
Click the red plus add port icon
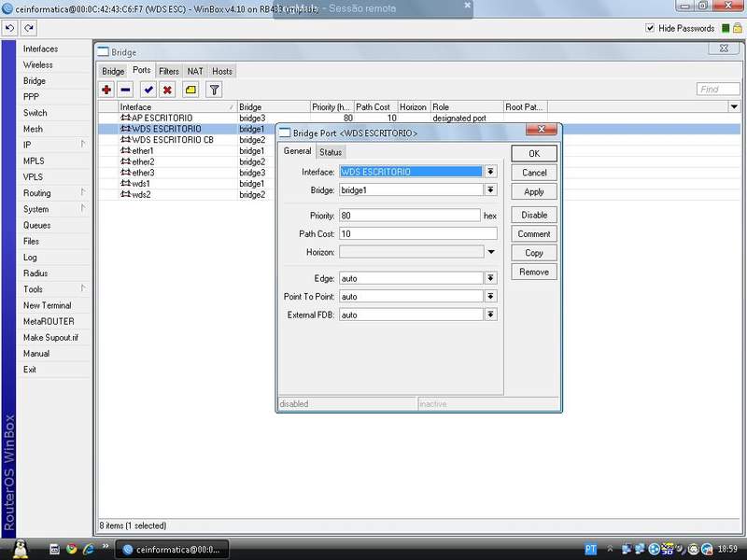tap(106, 90)
